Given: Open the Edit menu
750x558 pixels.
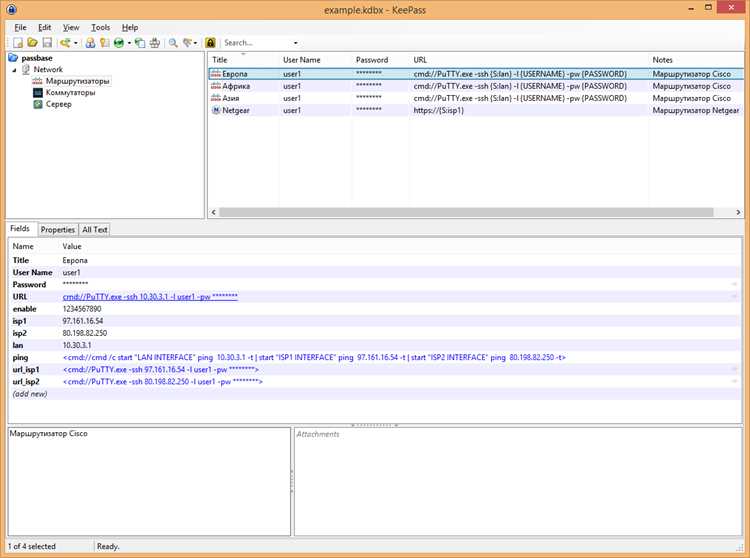Looking at the screenshot, I should pyautogui.click(x=44, y=27).
